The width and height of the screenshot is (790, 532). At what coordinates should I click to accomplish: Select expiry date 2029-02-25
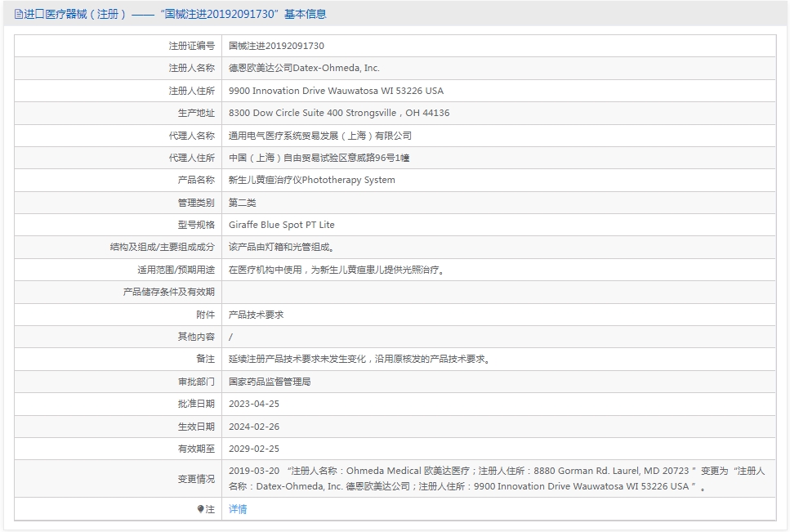254,449
